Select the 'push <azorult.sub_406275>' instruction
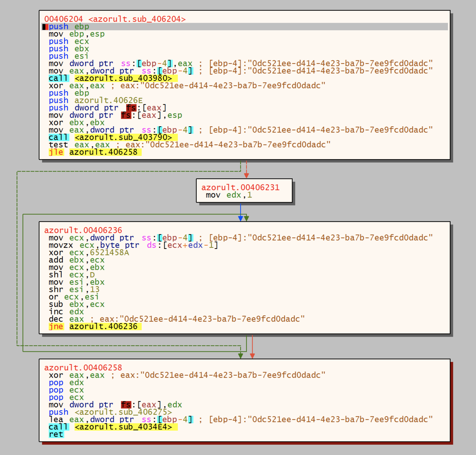476x455 pixels. point(110,412)
